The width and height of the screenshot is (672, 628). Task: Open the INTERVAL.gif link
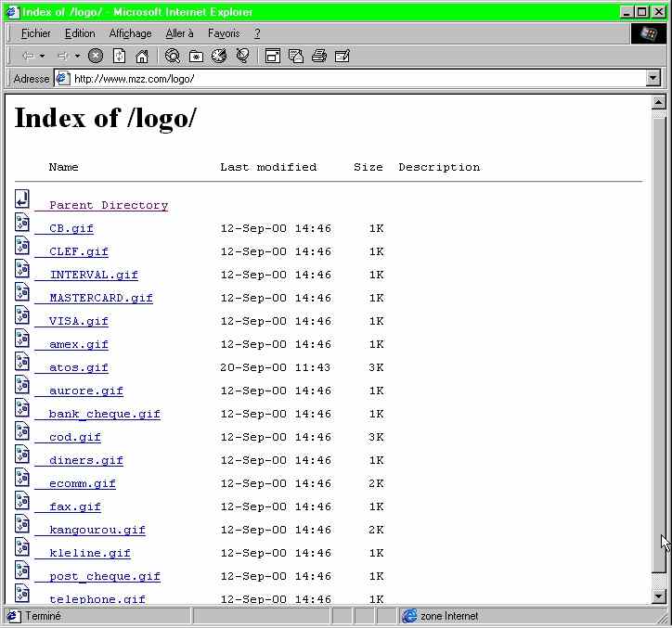[94, 275]
